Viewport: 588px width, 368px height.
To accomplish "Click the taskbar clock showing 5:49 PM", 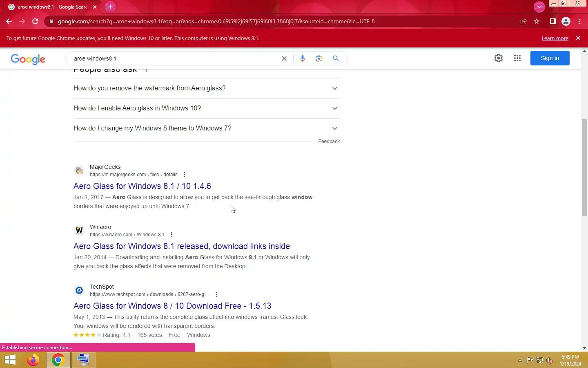I will click(570, 360).
